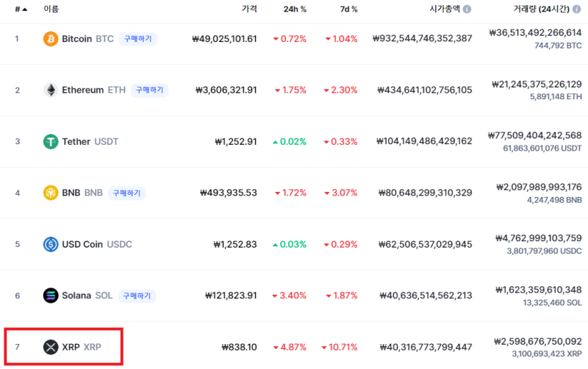Click SOL ticker symbol beside Solana

click(104, 295)
